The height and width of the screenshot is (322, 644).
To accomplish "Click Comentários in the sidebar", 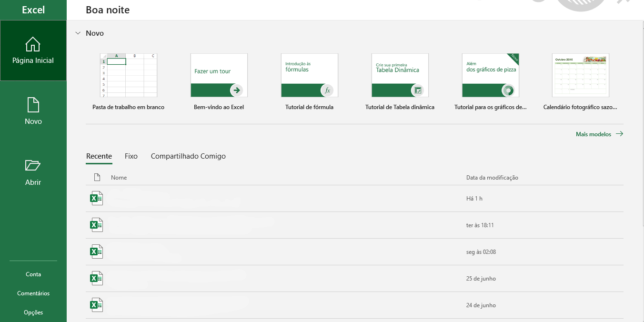I will pos(33,293).
